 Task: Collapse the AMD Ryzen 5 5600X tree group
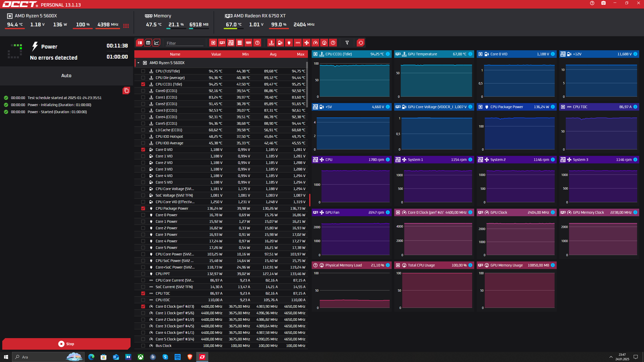(138, 63)
